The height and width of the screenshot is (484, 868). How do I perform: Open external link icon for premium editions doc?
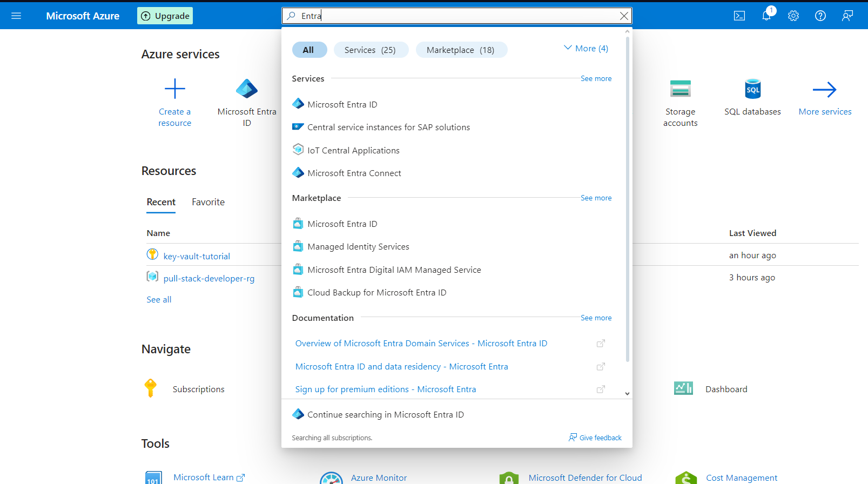pos(601,389)
